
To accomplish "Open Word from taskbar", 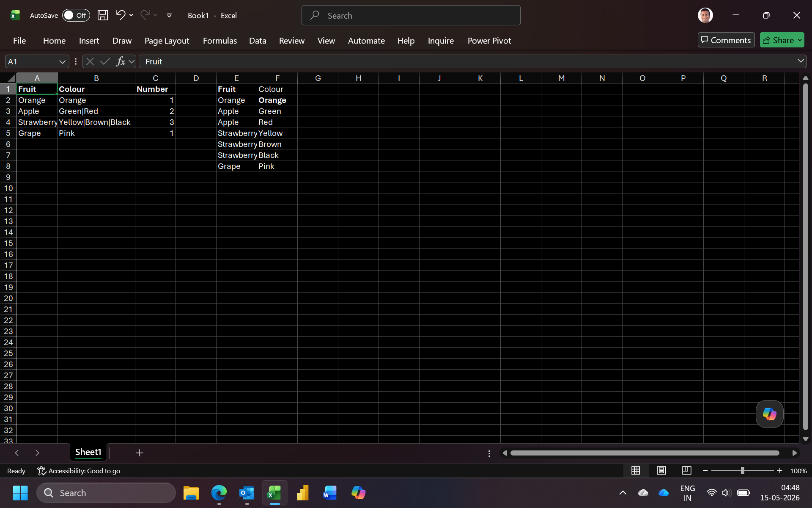I will pyautogui.click(x=330, y=493).
